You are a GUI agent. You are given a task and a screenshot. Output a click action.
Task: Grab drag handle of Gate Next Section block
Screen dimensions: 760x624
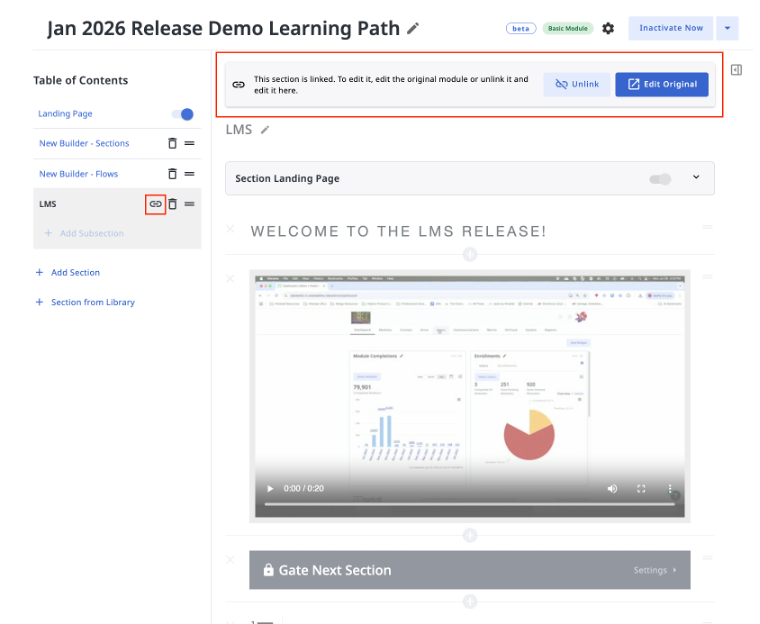(x=707, y=558)
